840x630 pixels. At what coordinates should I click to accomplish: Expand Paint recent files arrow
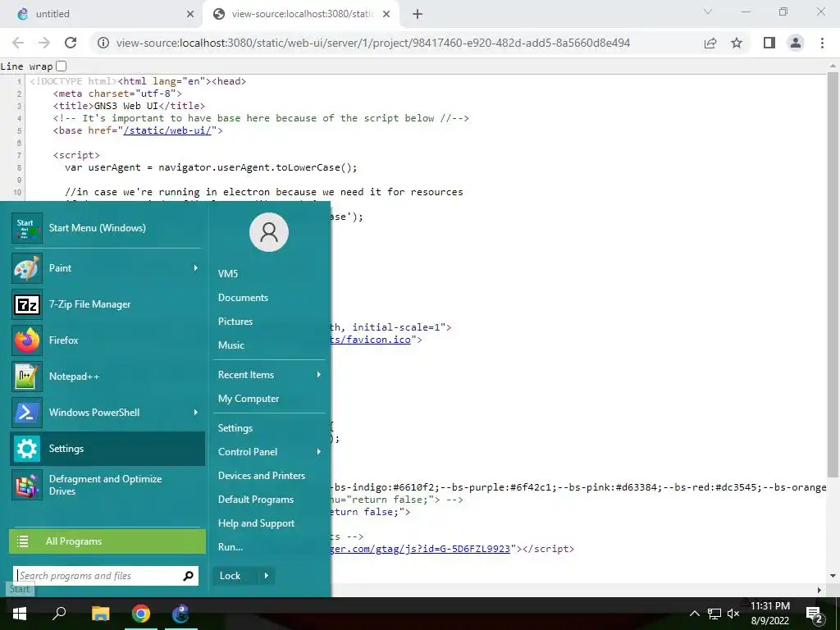195,268
